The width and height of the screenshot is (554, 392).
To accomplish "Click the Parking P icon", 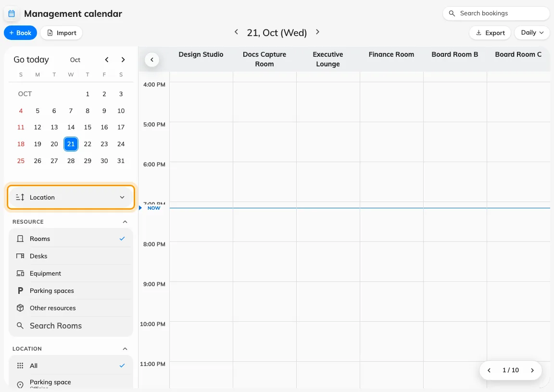I will tap(20, 291).
